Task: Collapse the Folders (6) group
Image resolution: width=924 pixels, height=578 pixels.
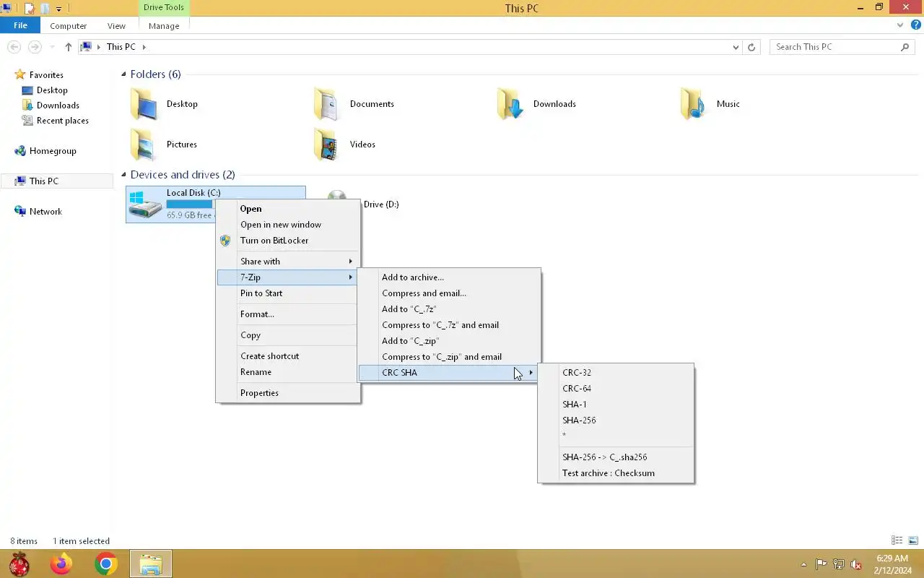Action: (123, 74)
